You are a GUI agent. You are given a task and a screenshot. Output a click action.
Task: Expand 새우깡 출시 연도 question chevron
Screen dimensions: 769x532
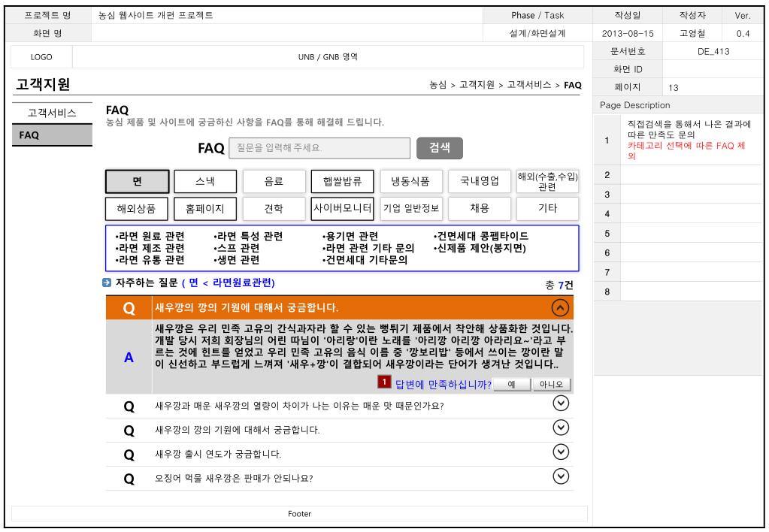(x=561, y=452)
